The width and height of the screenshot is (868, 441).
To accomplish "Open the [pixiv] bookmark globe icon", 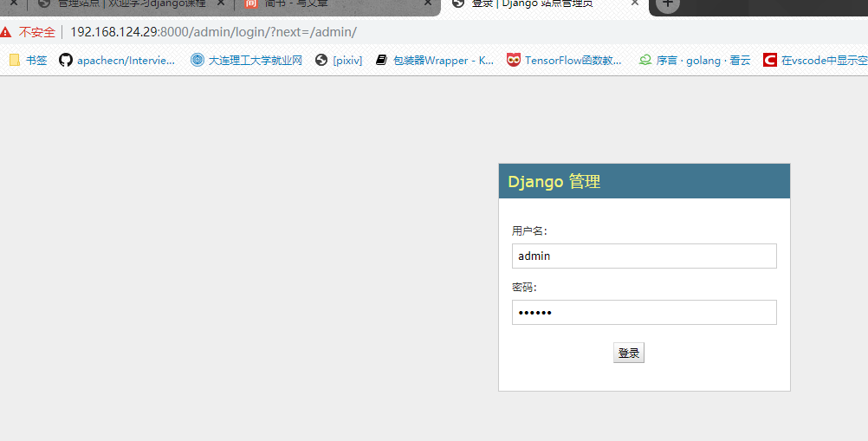I will pos(321,60).
